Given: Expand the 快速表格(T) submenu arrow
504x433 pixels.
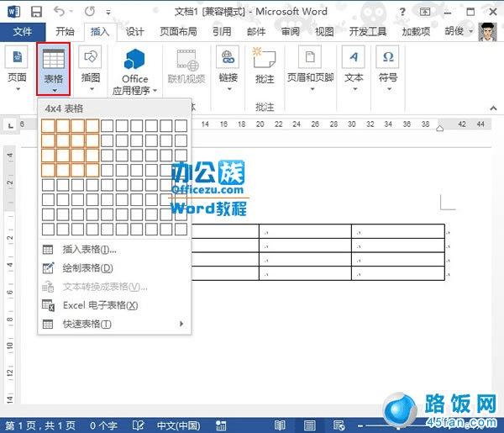Looking at the screenshot, I should point(181,324).
